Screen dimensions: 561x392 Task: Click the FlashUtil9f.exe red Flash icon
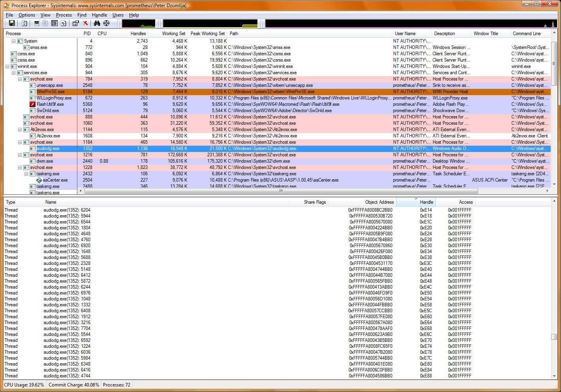(33, 104)
